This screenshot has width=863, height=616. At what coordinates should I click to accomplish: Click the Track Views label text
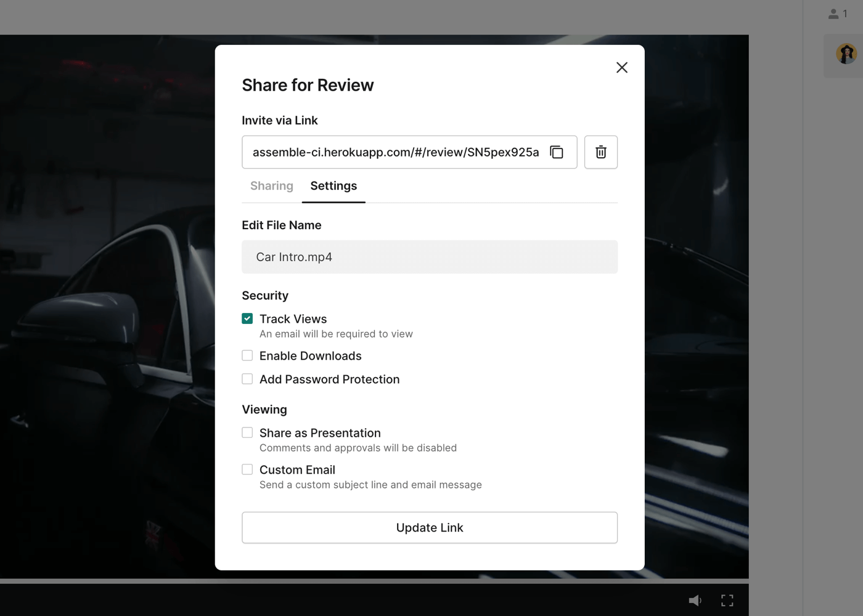pos(293,319)
